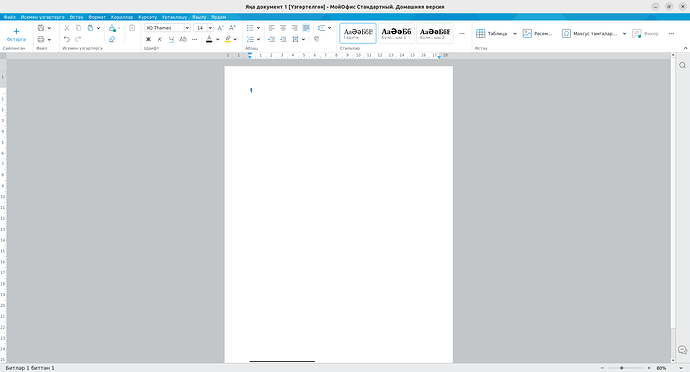The height and width of the screenshot is (372, 690).
Task: Open the Файл menu
Action: (10, 17)
